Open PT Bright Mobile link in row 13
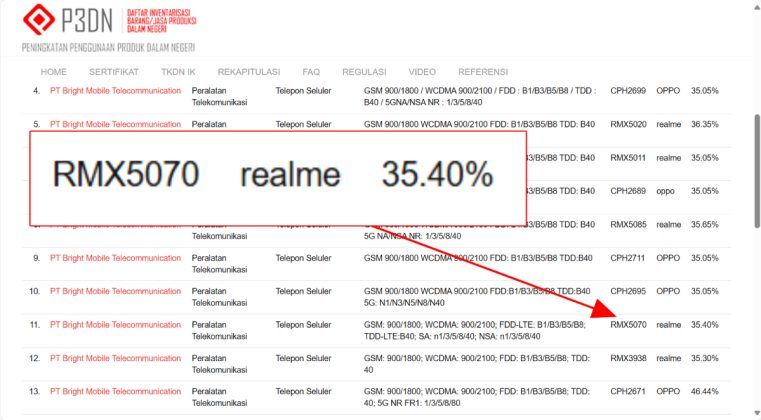Viewport: 761px width, 420px height. pyautogui.click(x=116, y=391)
